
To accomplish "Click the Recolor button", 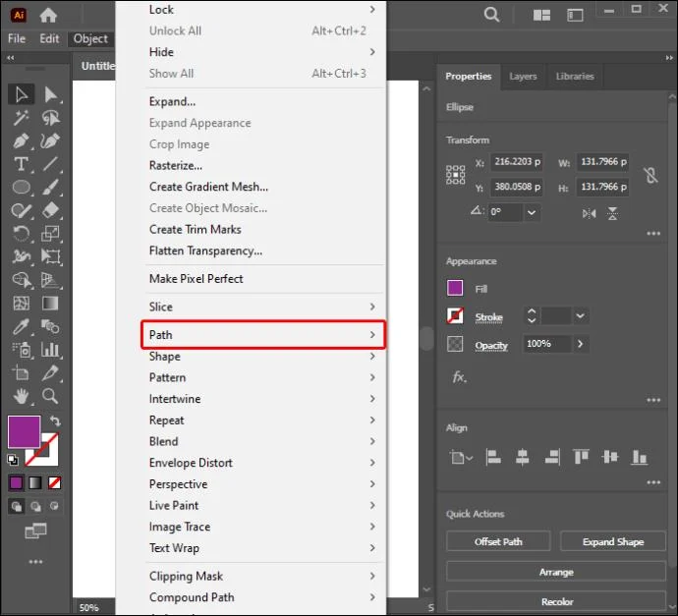I will click(x=556, y=601).
